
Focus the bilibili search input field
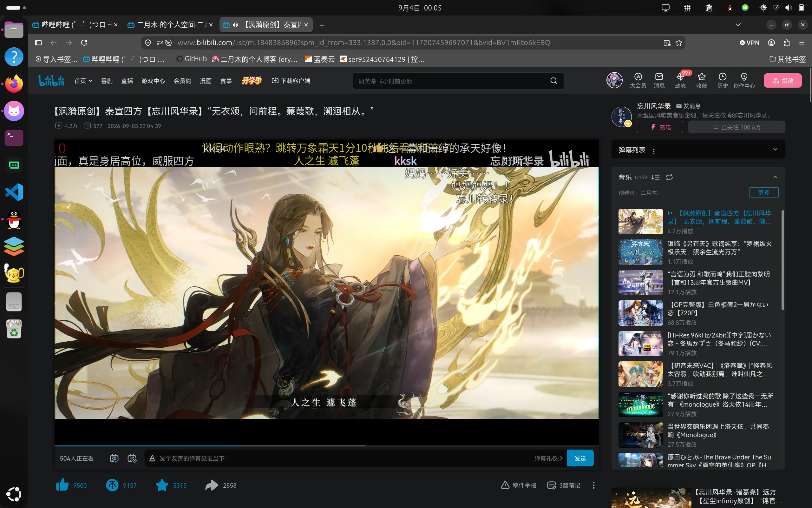coord(452,81)
